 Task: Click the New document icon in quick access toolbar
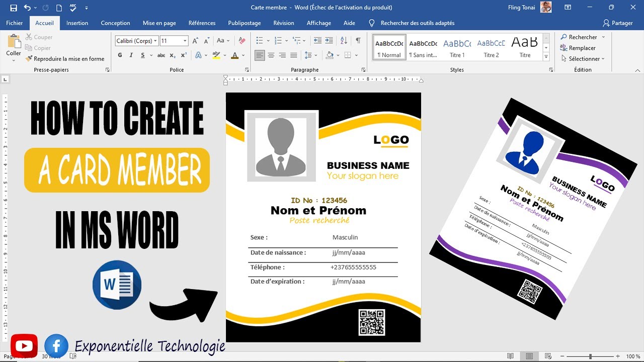pyautogui.click(x=59, y=8)
